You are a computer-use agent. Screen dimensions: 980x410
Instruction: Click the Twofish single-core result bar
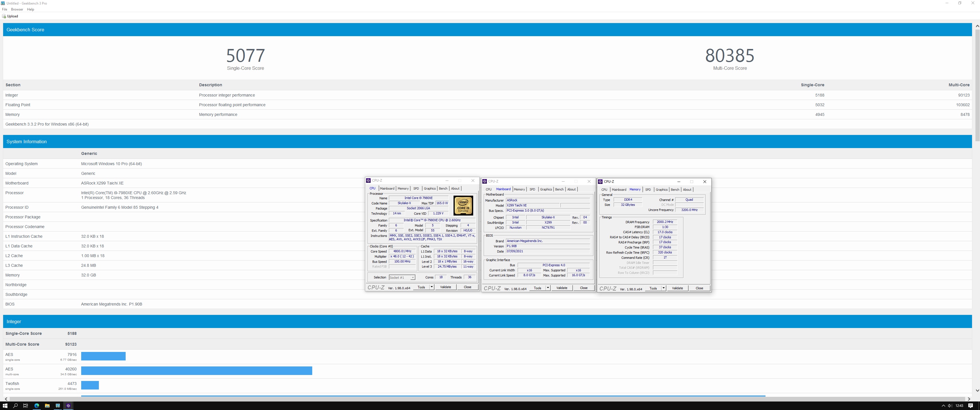90,385
